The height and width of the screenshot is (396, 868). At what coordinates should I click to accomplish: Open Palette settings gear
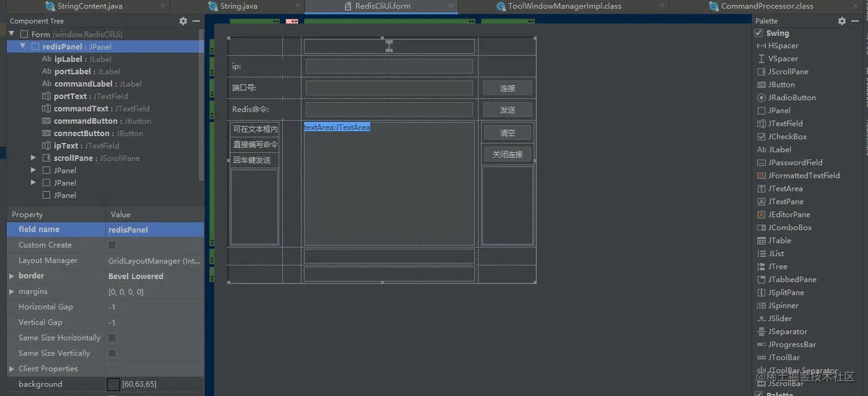(842, 21)
